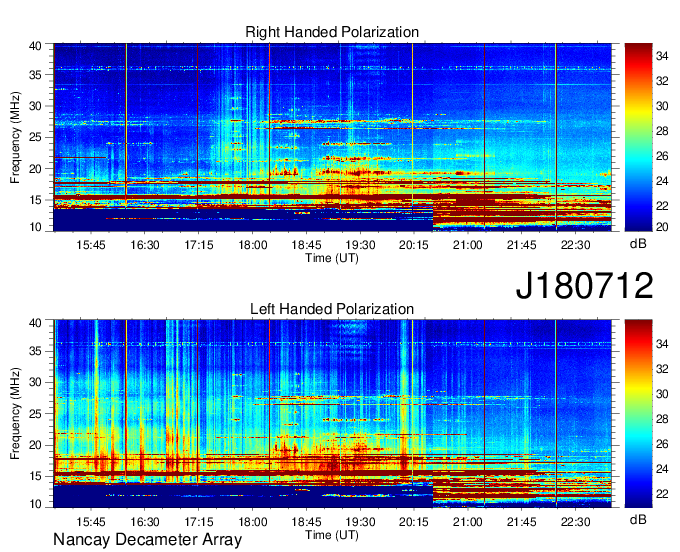Screen dimensions: 680x552
Task: Click the 25 MHz tick of the Left Handed plot
Action: click(35, 414)
